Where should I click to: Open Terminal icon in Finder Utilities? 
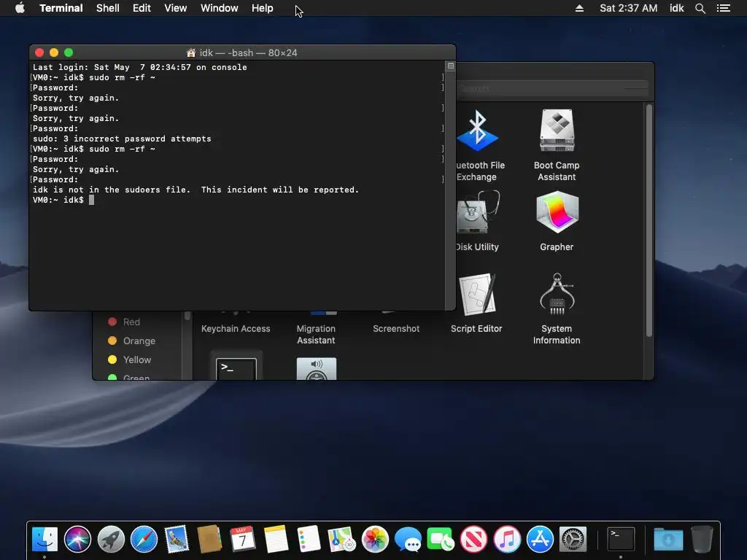(x=236, y=368)
